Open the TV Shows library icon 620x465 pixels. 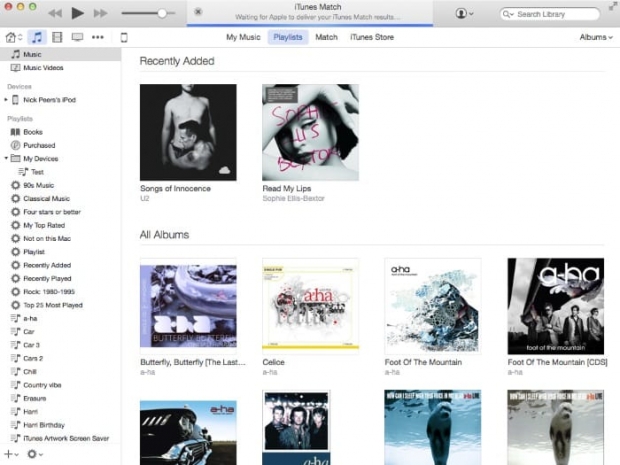click(77, 37)
